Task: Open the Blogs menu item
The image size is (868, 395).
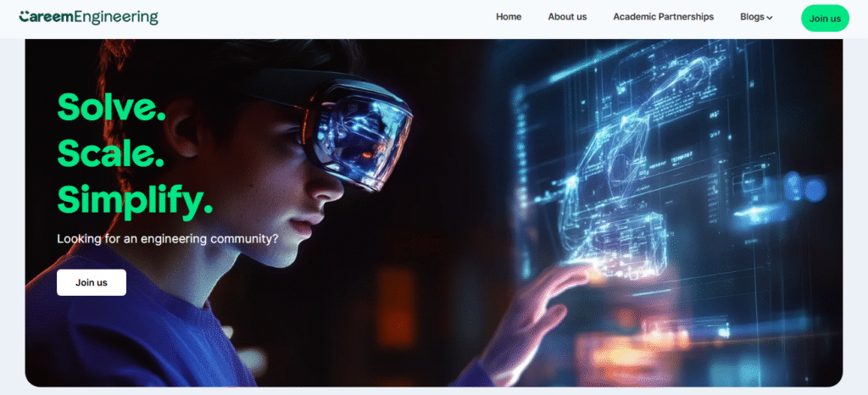Action: [752, 17]
